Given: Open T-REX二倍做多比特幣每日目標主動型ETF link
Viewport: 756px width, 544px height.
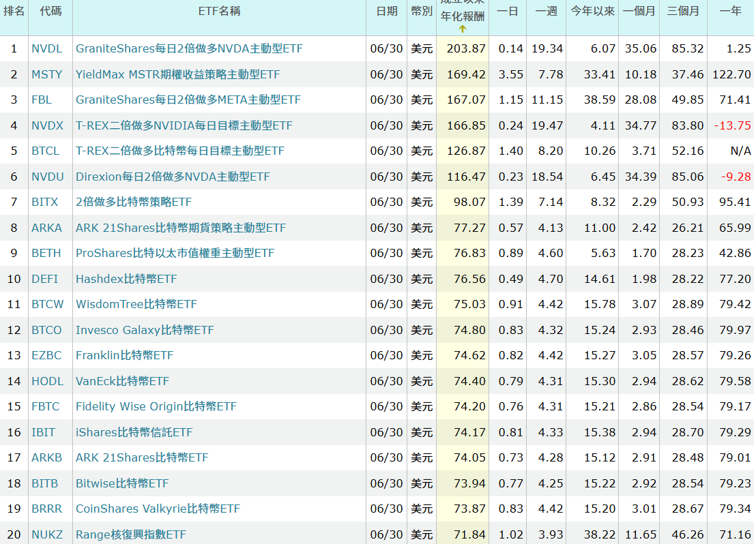Looking at the screenshot, I should 180,151.
